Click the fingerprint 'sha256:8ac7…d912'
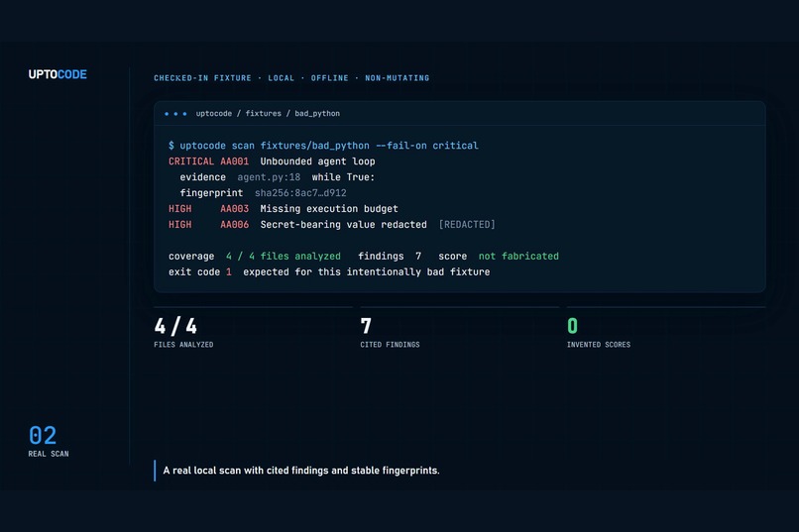Viewport: 799px width, 532px height. pos(300,193)
